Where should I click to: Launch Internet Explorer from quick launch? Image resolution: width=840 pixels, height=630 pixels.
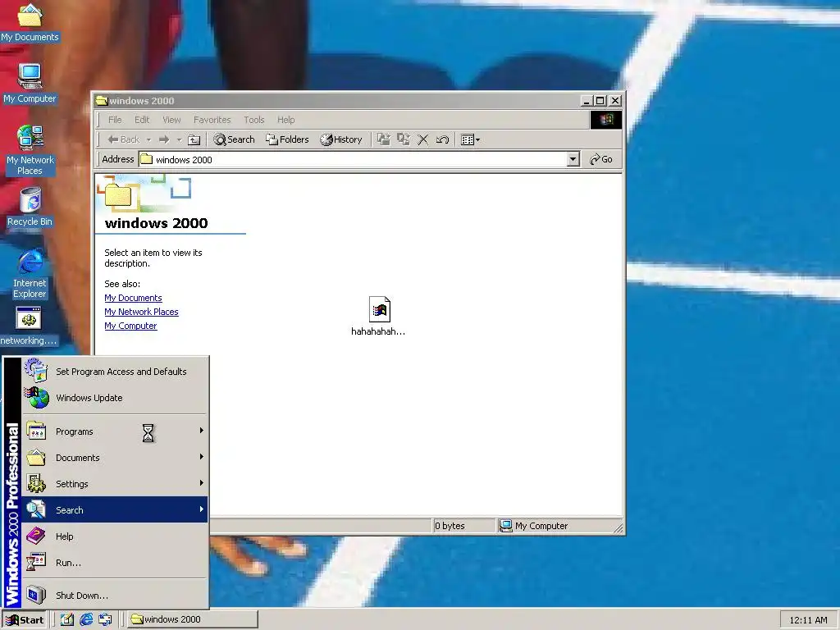[86, 620]
